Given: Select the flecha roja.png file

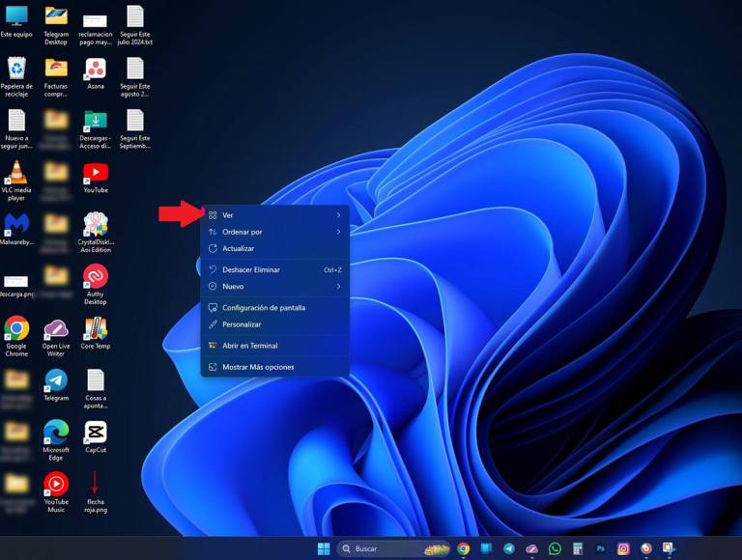Looking at the screenshot, I should tap(96, 492).
